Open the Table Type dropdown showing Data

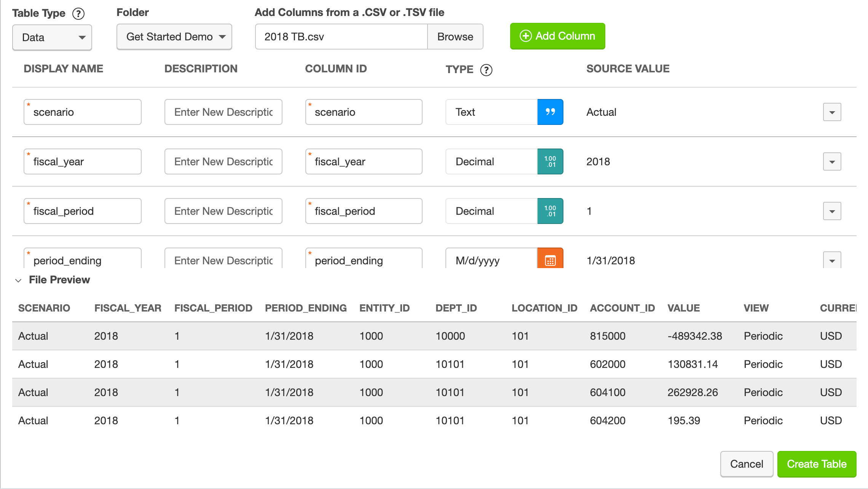click(52, 37)
